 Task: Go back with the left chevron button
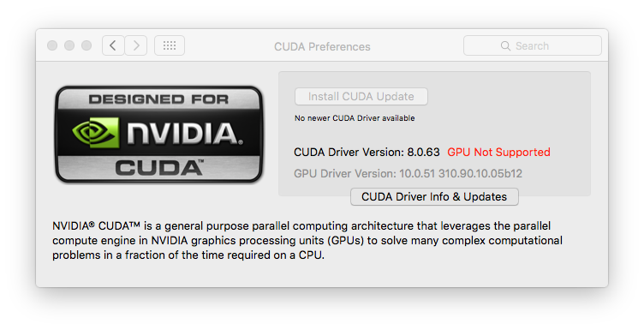(113, 45)
